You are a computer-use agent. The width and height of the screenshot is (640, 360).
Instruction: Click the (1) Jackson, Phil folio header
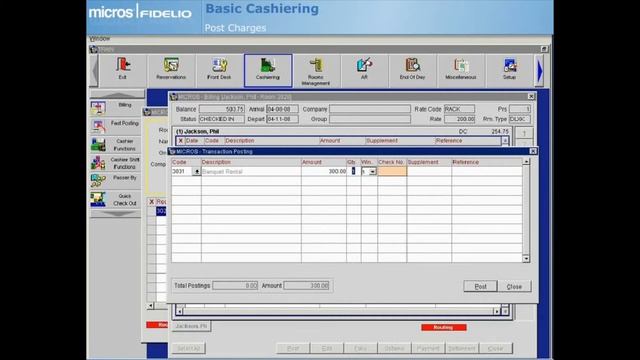[x=198, y=131]
